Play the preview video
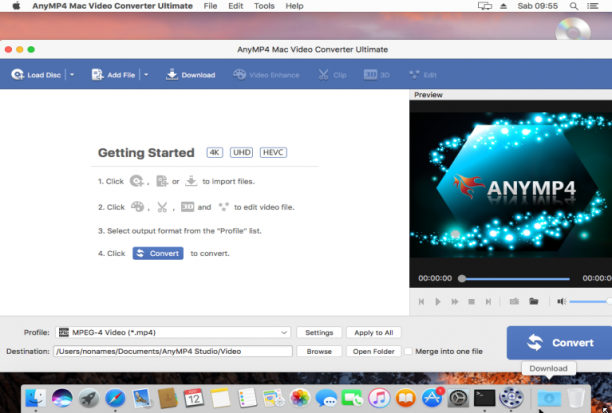The height and width of the screenshot is (413, 612). (x=438, y=302)
